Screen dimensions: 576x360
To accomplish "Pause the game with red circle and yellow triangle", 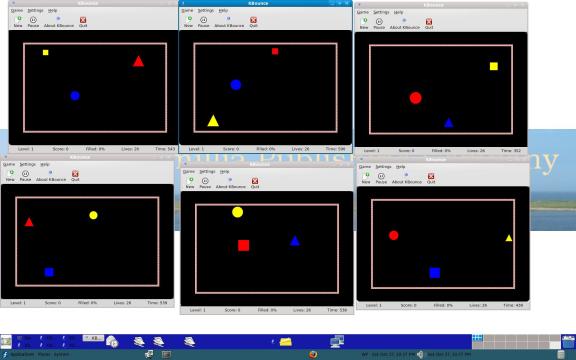I will (x=381, y=178).
